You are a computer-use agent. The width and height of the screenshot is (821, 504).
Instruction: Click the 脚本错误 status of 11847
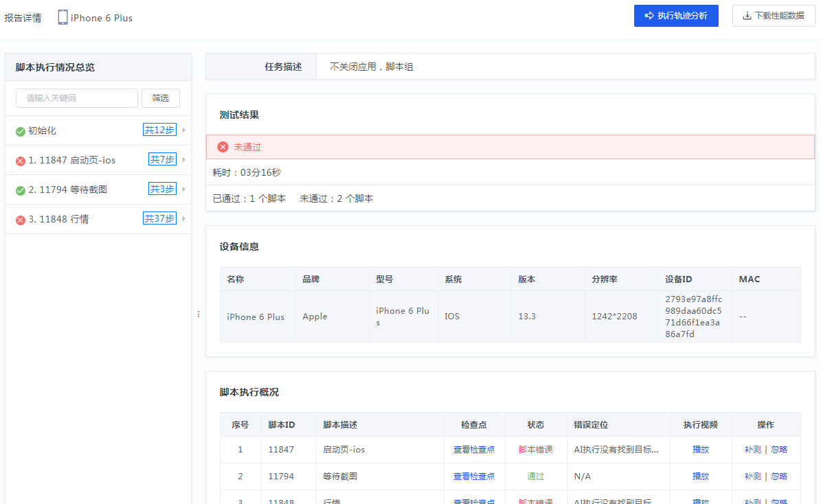click(536, 450)
